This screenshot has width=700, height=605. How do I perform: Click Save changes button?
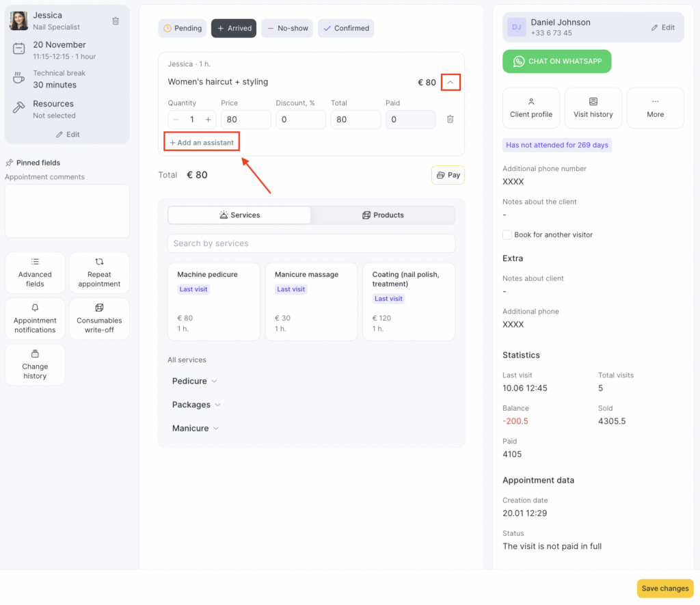click(x=664, y=589)
